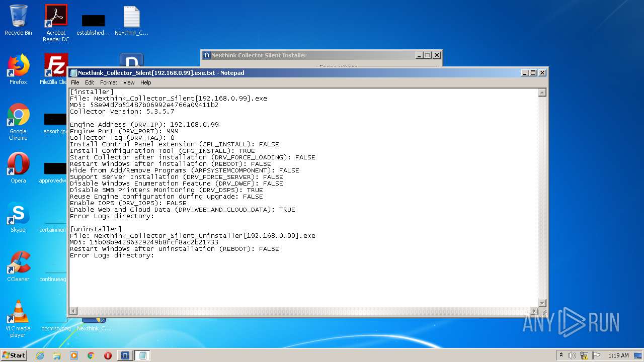Launch Google Chrome from desktop
Screen dimensions: 644x362
[18, 122]
